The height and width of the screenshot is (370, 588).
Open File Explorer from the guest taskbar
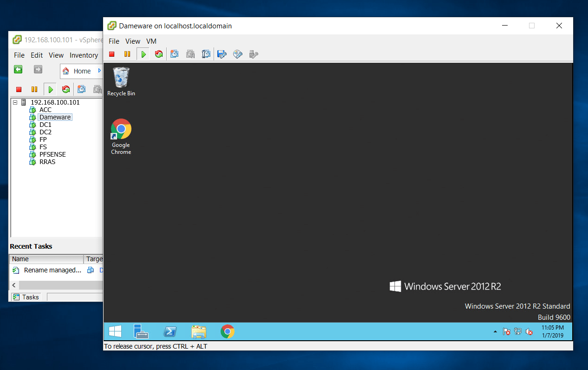pos(199,331)
